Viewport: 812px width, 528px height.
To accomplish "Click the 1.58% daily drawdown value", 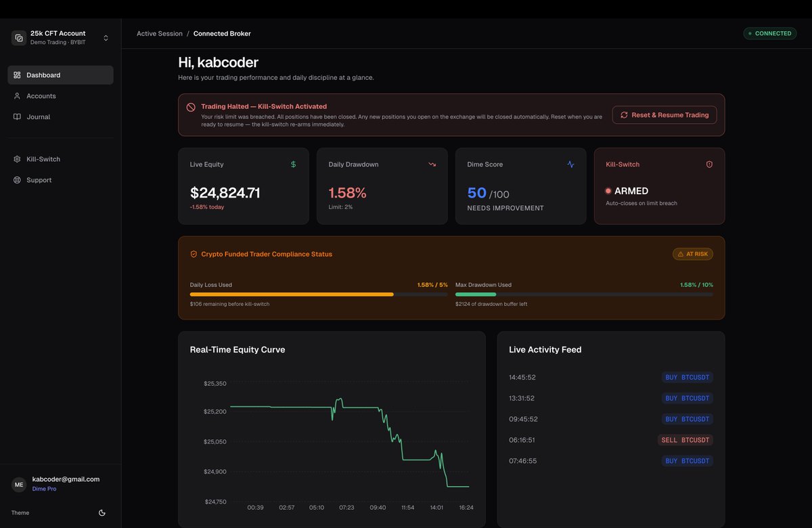I will coord(347,193).
